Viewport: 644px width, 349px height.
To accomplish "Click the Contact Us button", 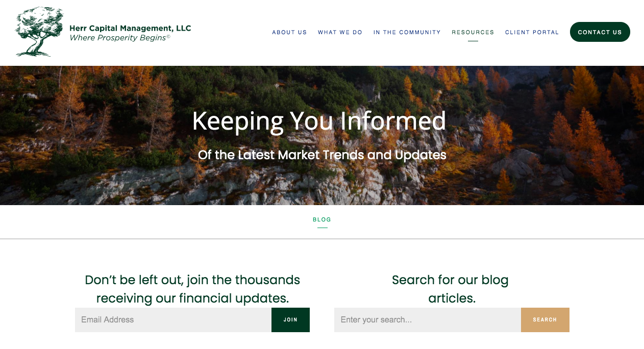I will (x=600, y=32).
